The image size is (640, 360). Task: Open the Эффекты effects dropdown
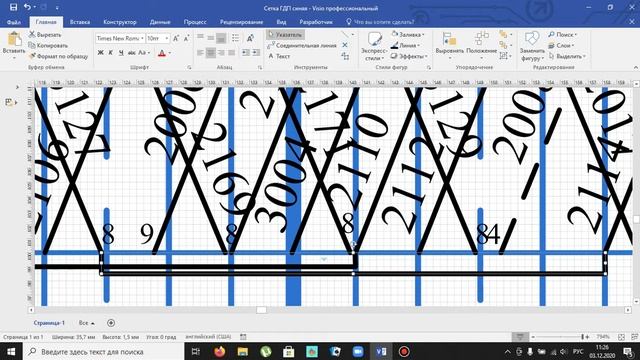[409, 56]
